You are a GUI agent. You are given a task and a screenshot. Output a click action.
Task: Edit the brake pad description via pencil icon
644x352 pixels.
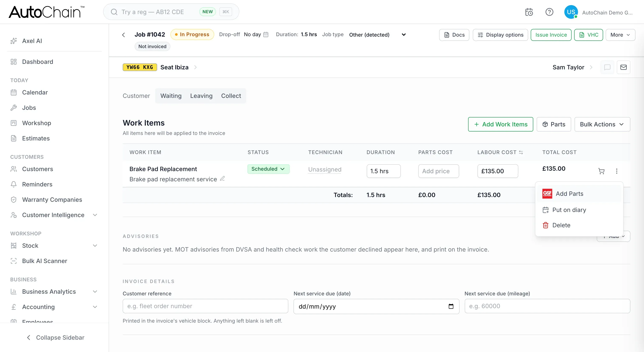click(222, 179)
